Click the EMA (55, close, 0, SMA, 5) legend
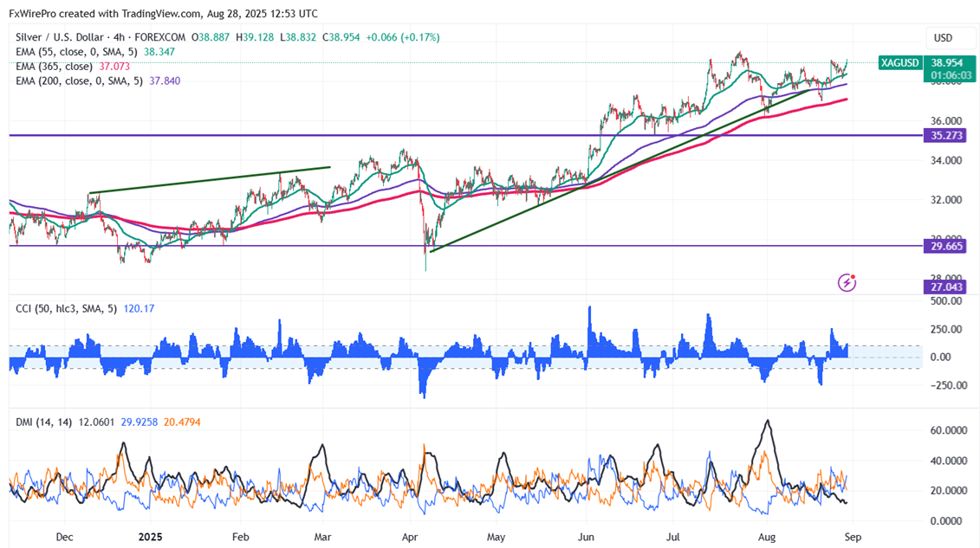980x548 pixels. 77,52
